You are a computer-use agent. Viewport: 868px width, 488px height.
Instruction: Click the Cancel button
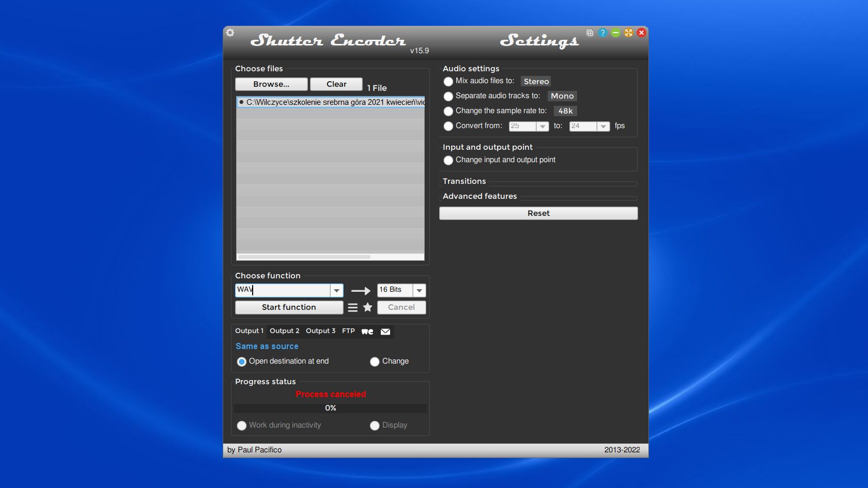pyautogui.click(x=401, y=307)
